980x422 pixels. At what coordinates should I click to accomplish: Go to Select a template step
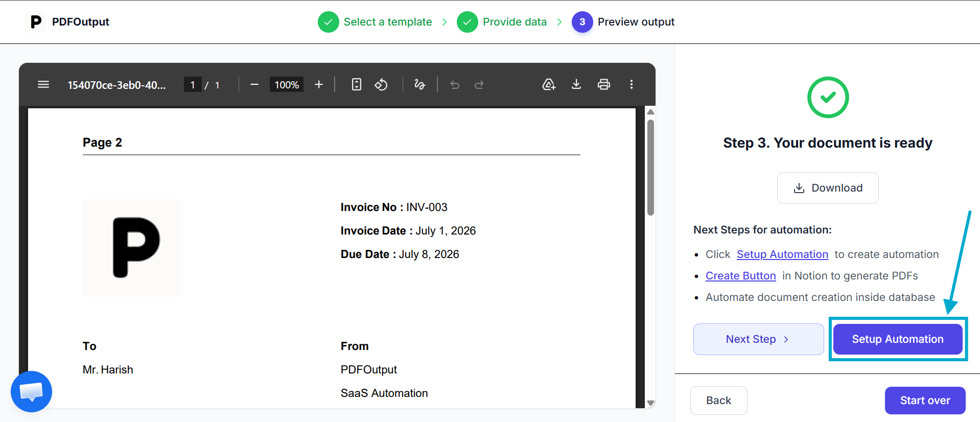click(375, 22)
